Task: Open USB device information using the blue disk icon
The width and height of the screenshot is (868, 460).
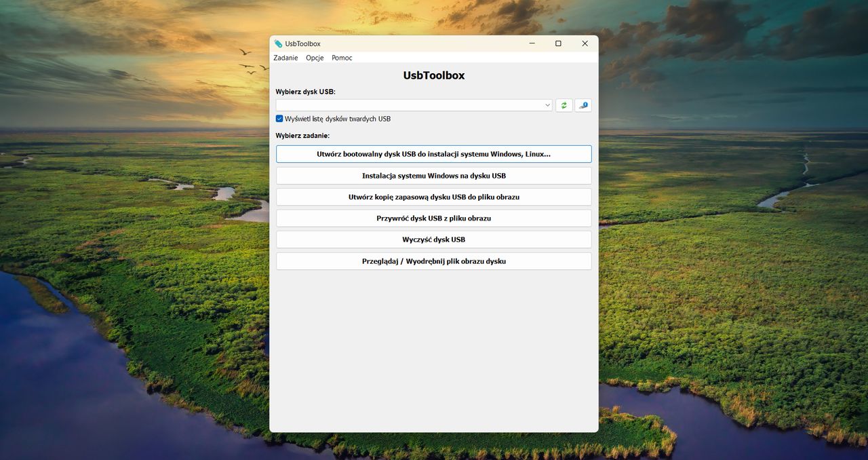Action: click(x=583, y=105)
